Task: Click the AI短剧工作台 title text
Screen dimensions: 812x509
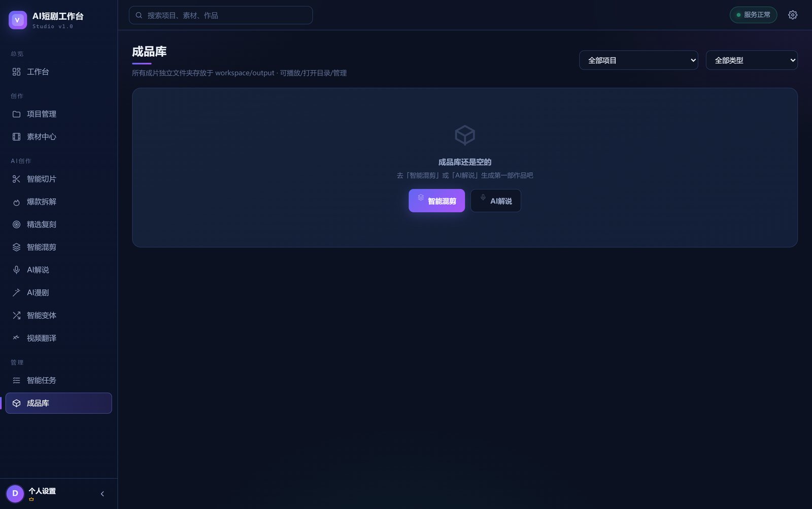Action: pyautogui.click(x=58, y=16)
